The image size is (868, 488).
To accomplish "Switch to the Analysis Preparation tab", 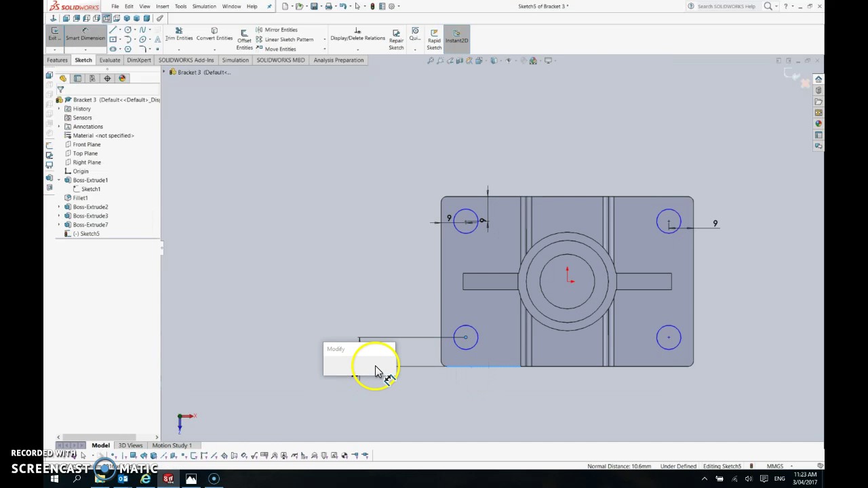I will [x=338, y=60].
